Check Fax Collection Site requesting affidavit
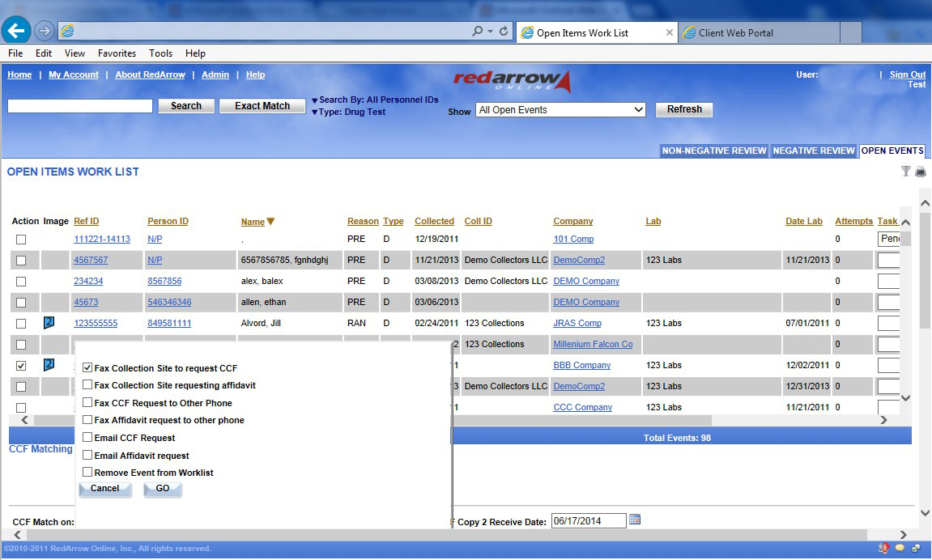Screen dimensions: 932x560 click(x=87, y=385)
